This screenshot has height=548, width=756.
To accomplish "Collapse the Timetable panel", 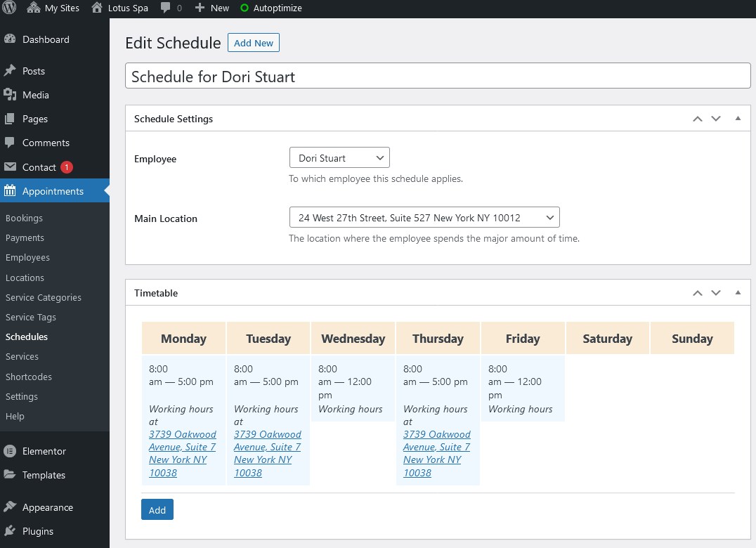I will tap(738, 292).
